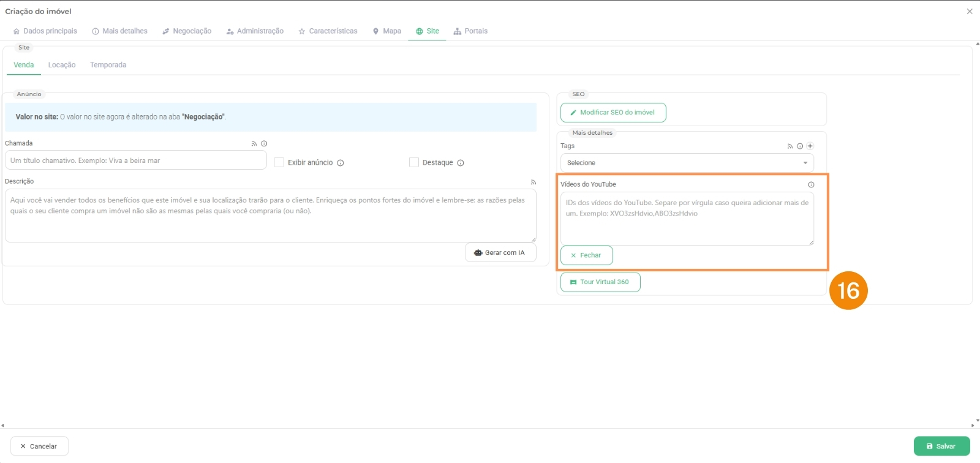The image size is (980, 463).
Task: Check the Destaque checkbox
Action: tap(414, 162)
